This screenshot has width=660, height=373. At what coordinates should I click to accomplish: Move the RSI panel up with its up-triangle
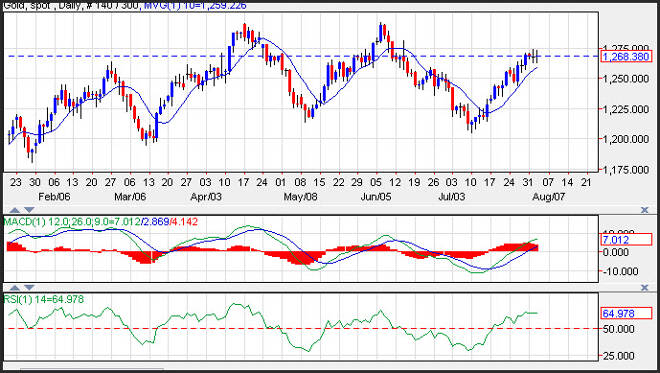tap(15, 288)
